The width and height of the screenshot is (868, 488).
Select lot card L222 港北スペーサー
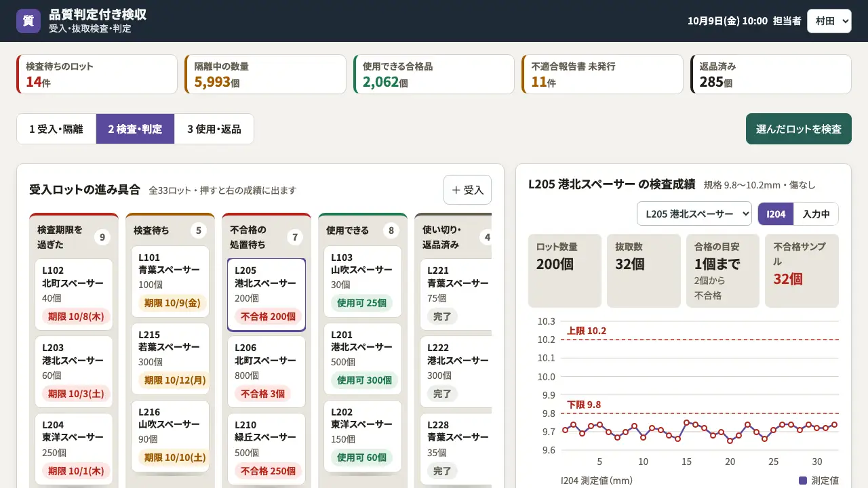(x=456, y=372)
